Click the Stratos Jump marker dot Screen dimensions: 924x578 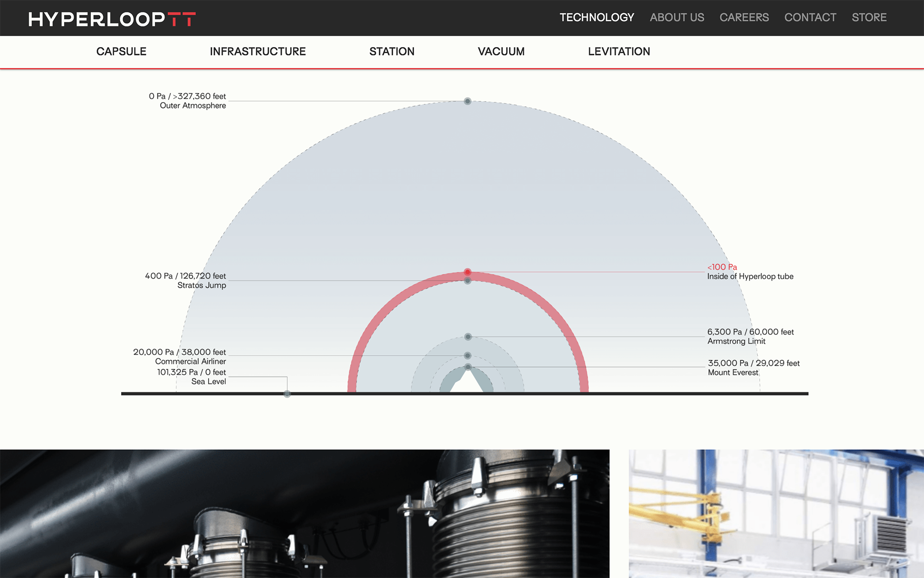[x=468, y=281]
